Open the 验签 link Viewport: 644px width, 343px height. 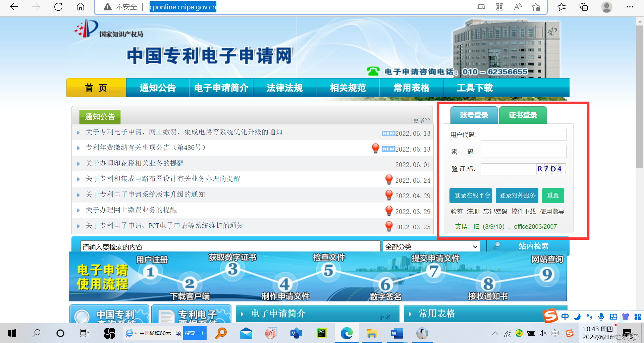tap(457, 212)
